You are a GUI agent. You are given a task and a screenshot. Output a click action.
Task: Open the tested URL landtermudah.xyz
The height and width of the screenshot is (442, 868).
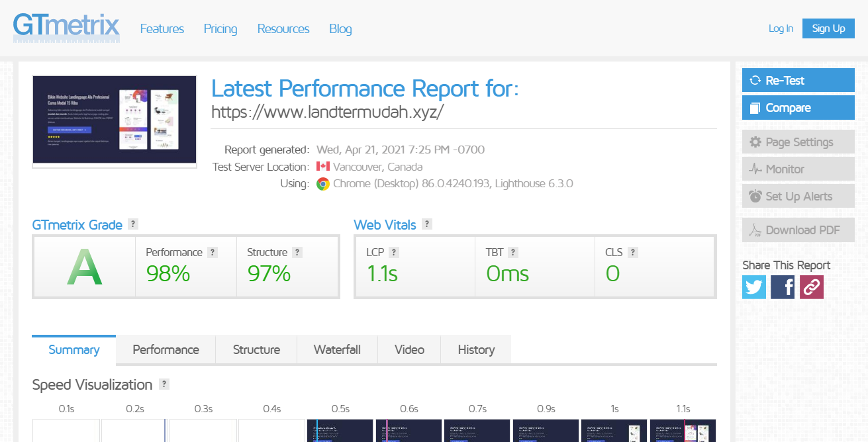tap(327, 112)
